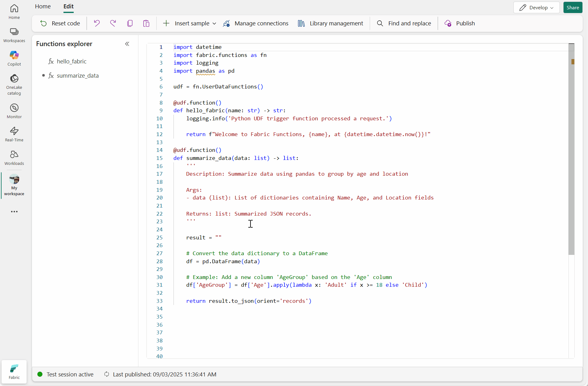This screenshot has height=386, width=588.
Task: Collapse the Functions explorer panel
Action: (x=127, y=44)
